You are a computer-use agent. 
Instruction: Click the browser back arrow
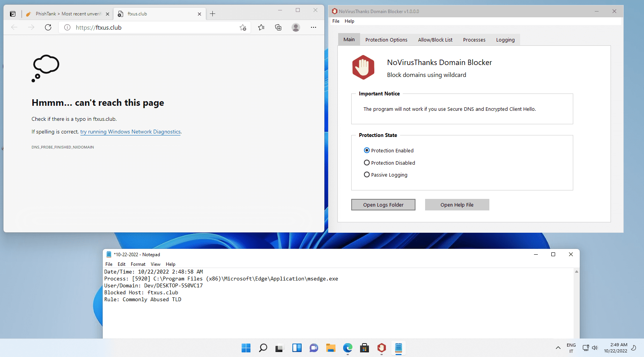[14, 27]
